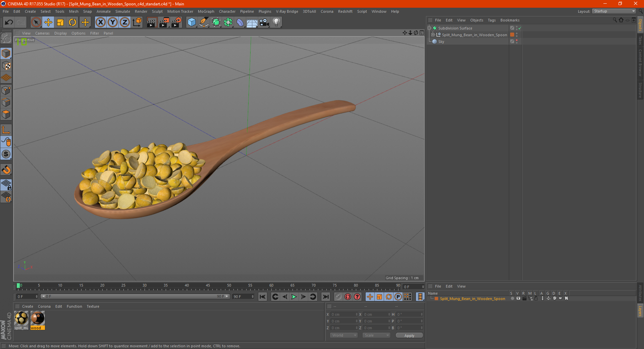Play the animation forward
The image size is (644, 349).
pos(294,297)
